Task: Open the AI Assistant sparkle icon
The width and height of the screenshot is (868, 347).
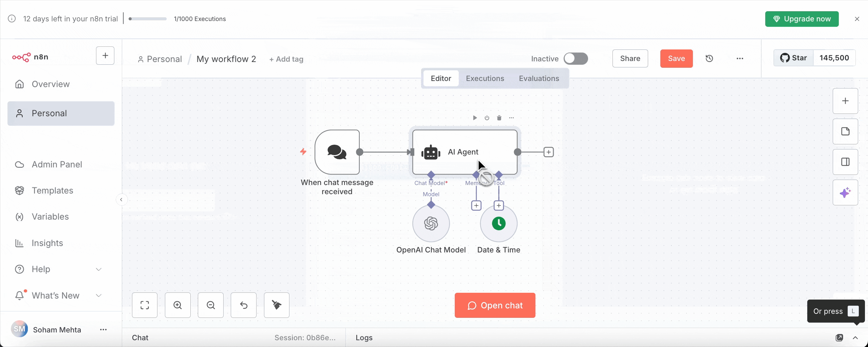Action: pos(845,192)
